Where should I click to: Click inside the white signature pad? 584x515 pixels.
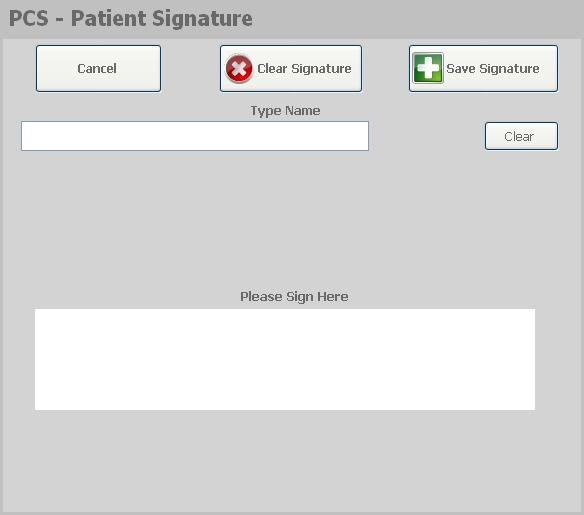pyautogui.click(x=285, y=359)
